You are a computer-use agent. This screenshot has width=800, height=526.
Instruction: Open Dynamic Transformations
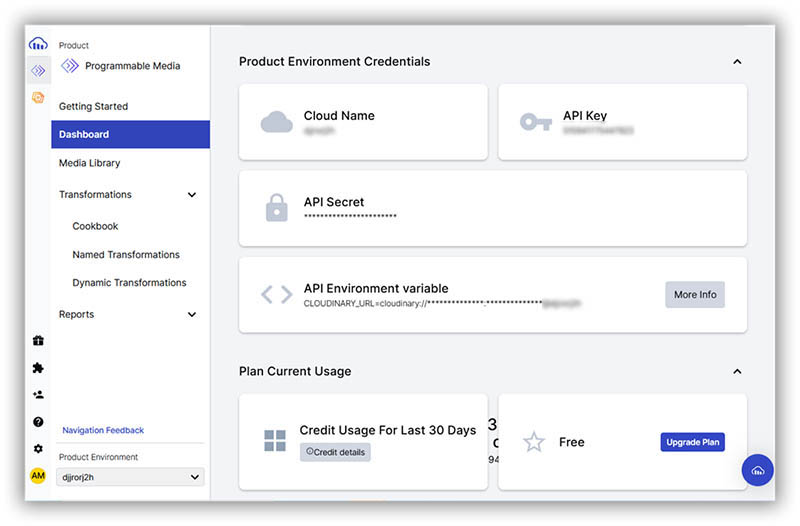tap(129, 283)
